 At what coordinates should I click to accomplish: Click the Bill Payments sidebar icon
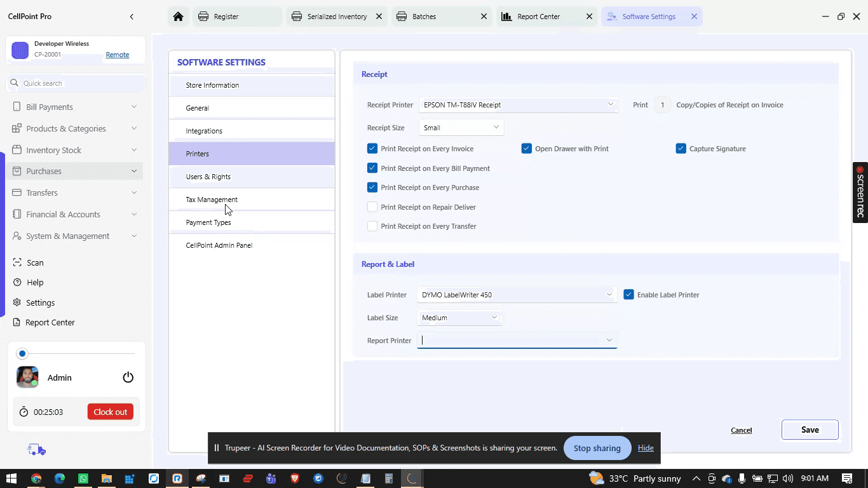click(x=17, y=107)
